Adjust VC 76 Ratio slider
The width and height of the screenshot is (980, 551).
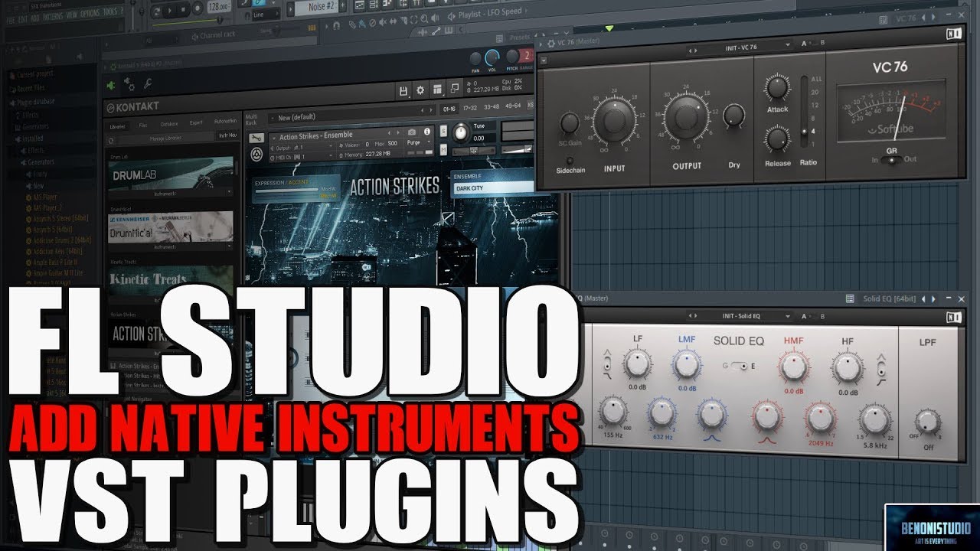click(805, 111)
